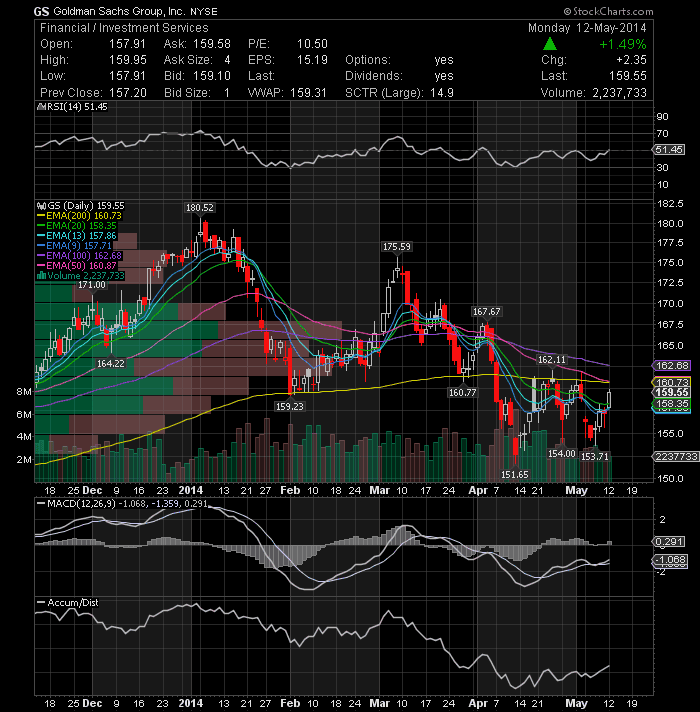Select the pink EMA(50) legend line swatch
The height and width of the screenshot is (712, 700).
(x=41, y=266)
